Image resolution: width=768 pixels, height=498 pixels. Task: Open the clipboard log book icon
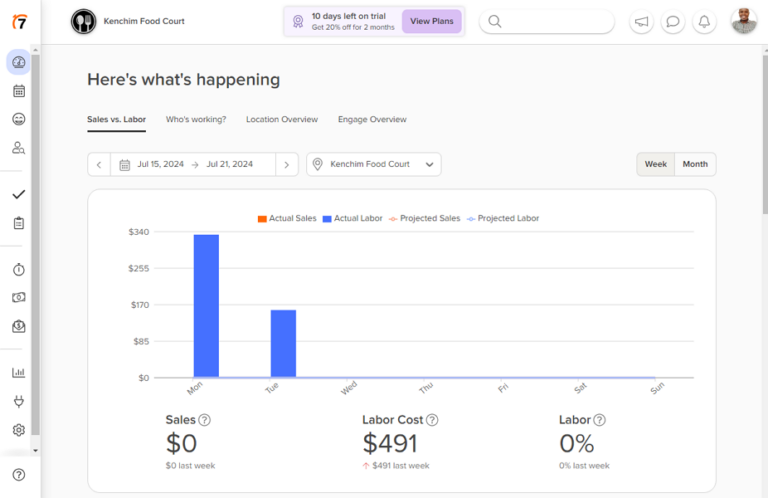point(19,223)
